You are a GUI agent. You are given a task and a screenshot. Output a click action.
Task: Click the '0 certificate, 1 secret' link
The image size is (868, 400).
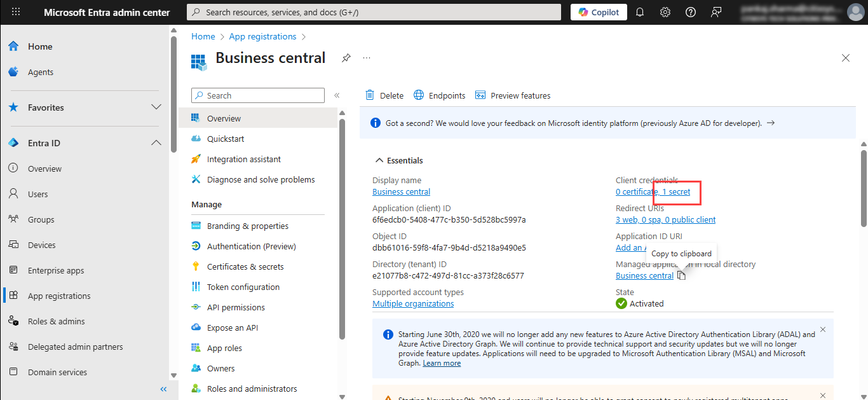653,191
